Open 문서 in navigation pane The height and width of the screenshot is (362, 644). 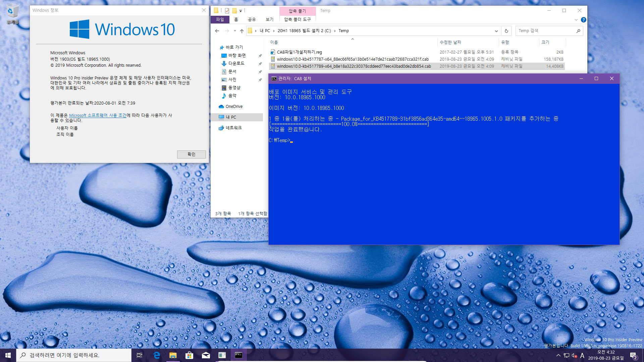tap(232, 71)
